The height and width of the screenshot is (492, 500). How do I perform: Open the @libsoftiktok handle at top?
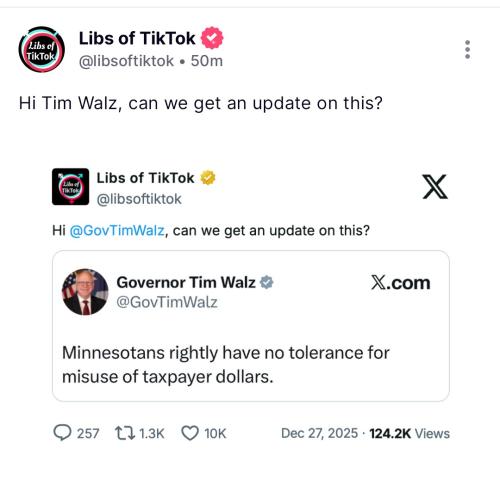[126, 61]
